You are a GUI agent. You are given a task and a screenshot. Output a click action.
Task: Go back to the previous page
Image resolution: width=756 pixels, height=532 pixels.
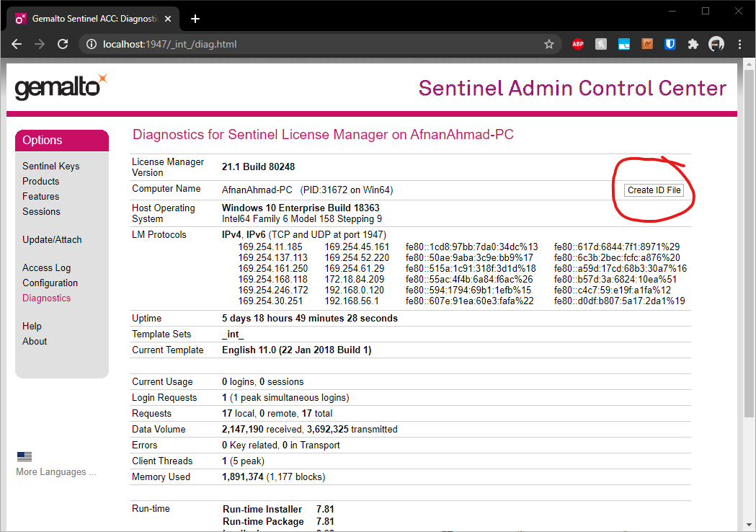pos(17,44)
